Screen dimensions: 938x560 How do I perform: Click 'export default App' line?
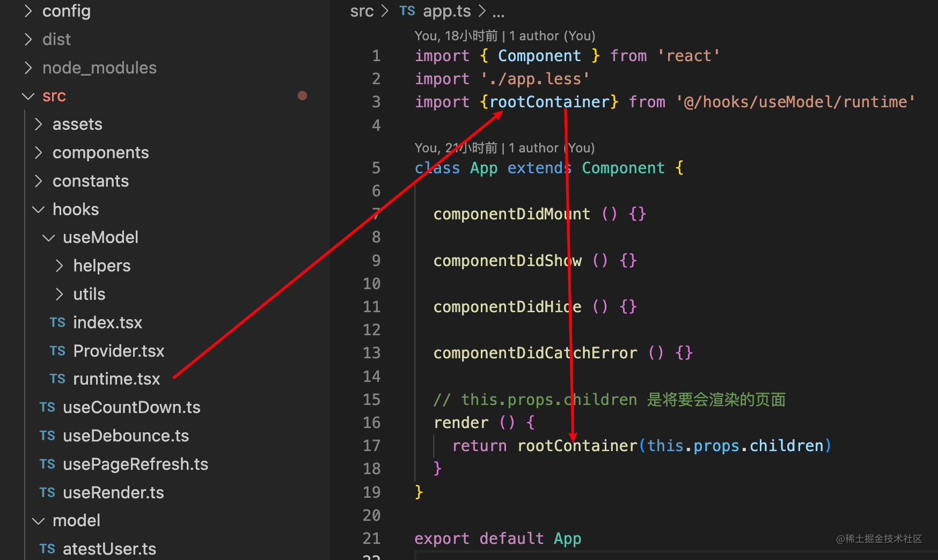click(498, 539)
